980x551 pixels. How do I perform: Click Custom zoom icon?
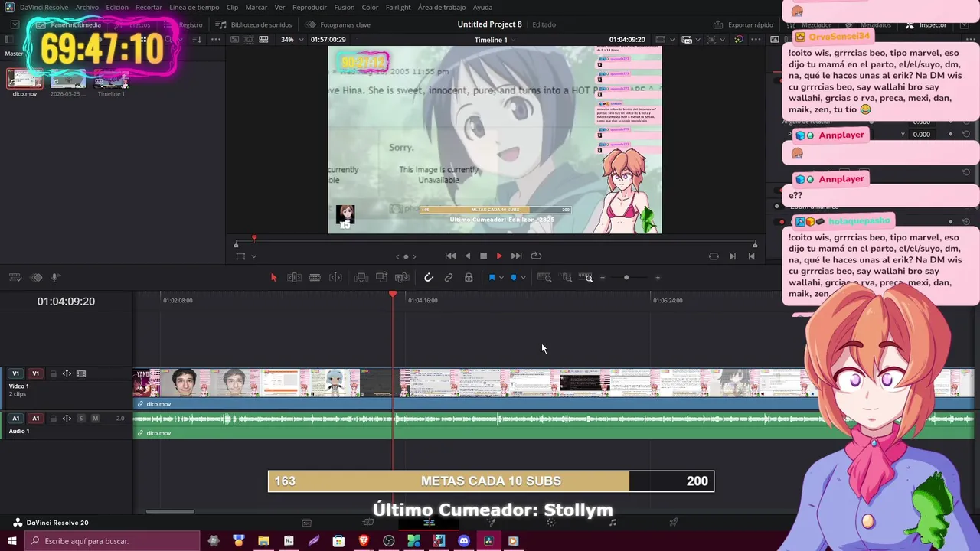586,278
